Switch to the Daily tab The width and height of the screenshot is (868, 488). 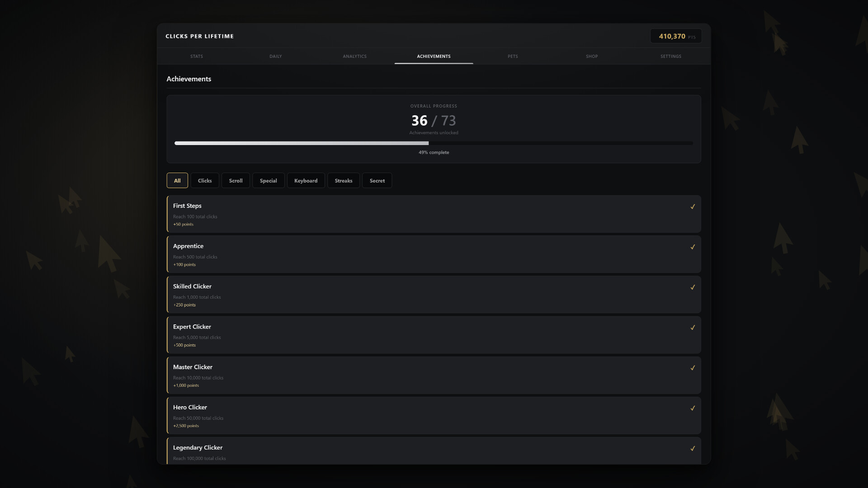(x=276, y=56)
